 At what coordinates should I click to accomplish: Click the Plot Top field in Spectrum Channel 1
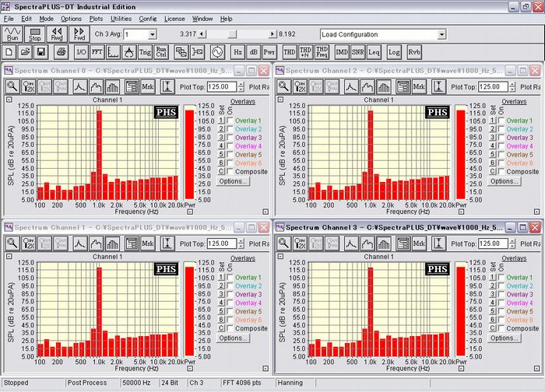221,244
